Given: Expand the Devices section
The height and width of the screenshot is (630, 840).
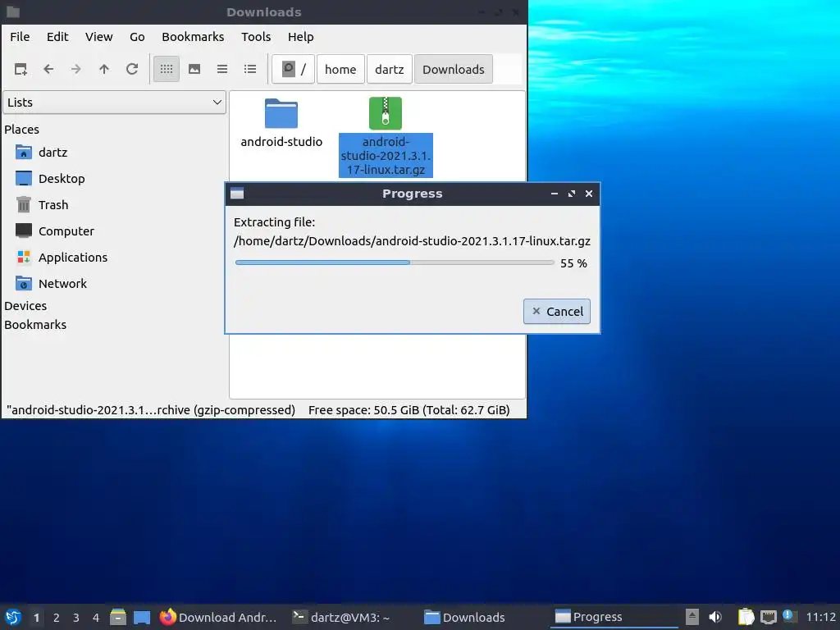Looking at the screenshot, I should pos(25,306).
